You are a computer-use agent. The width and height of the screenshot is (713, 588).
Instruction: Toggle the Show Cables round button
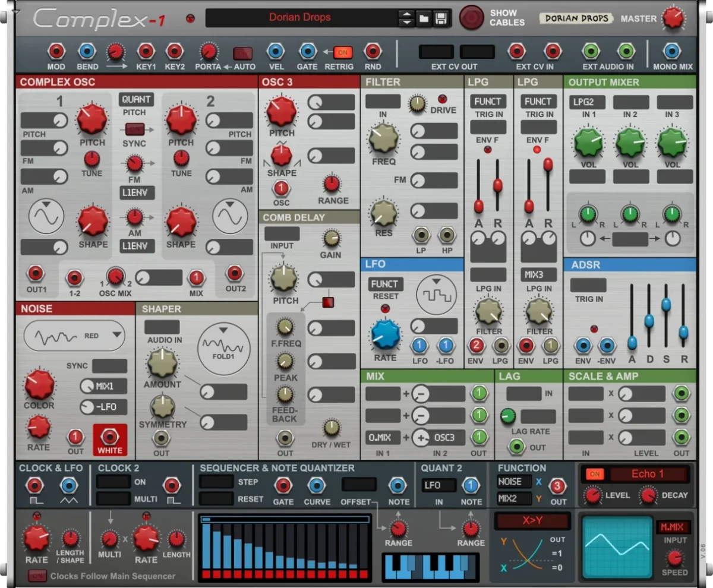(x=472, y=18)
